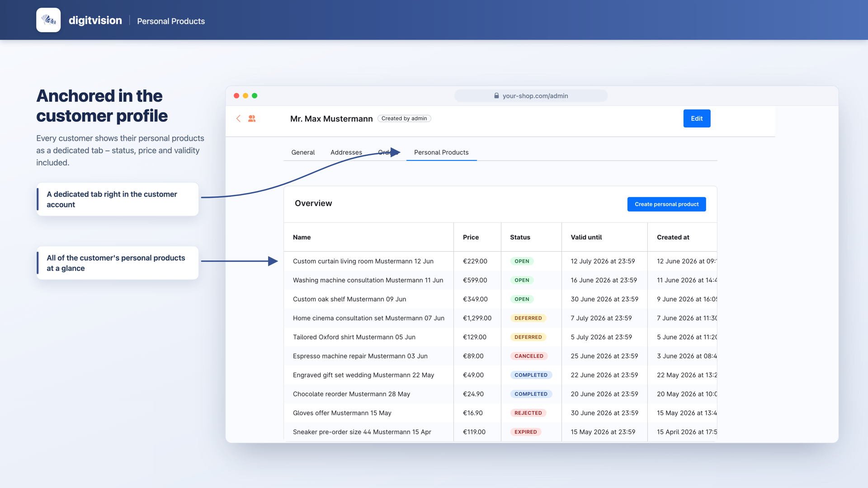Click the back chevron arrow icon

238,118
